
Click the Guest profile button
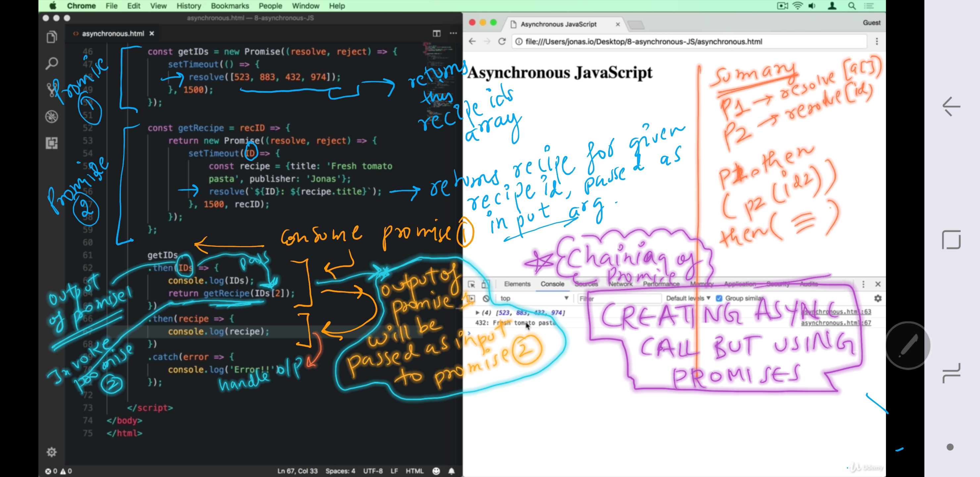coord(871,23)
